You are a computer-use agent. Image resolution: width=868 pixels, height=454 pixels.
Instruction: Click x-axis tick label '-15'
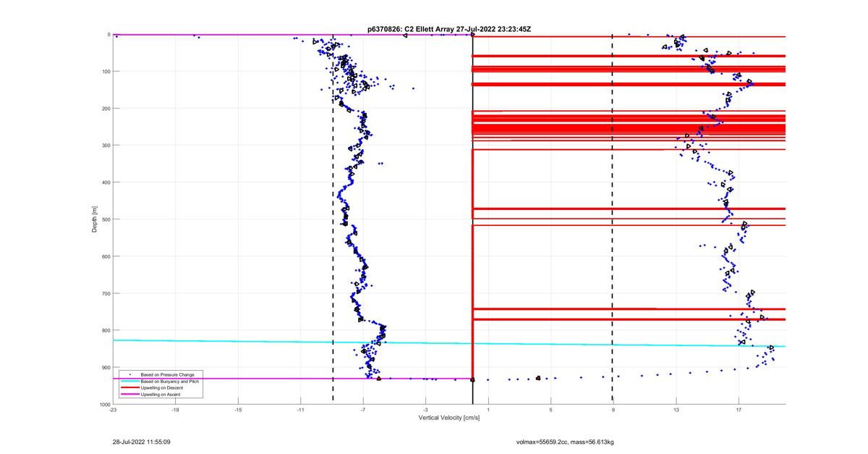238,410
